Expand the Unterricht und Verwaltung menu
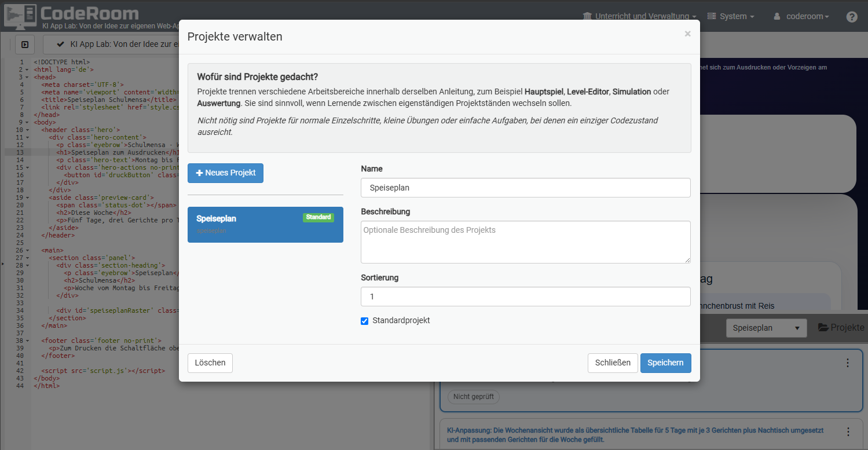This screenshot has width=868, height=450. coord(639,16)
